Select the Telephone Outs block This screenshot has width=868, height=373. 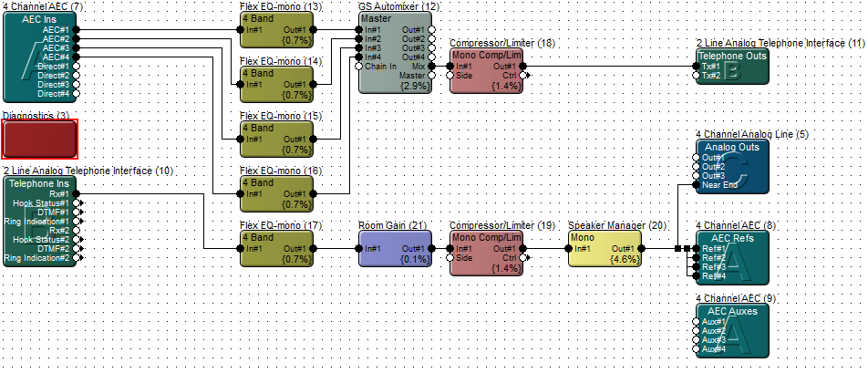coord(732,67)
